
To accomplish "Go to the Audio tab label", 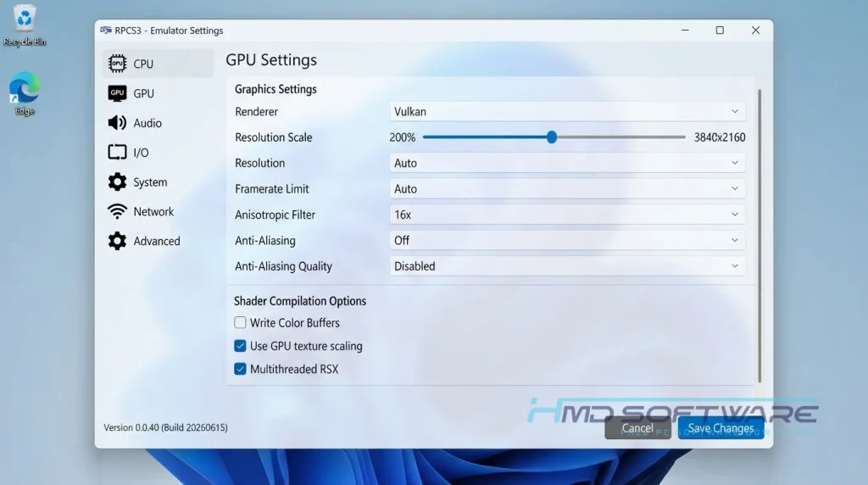I will tap(147, 123).
